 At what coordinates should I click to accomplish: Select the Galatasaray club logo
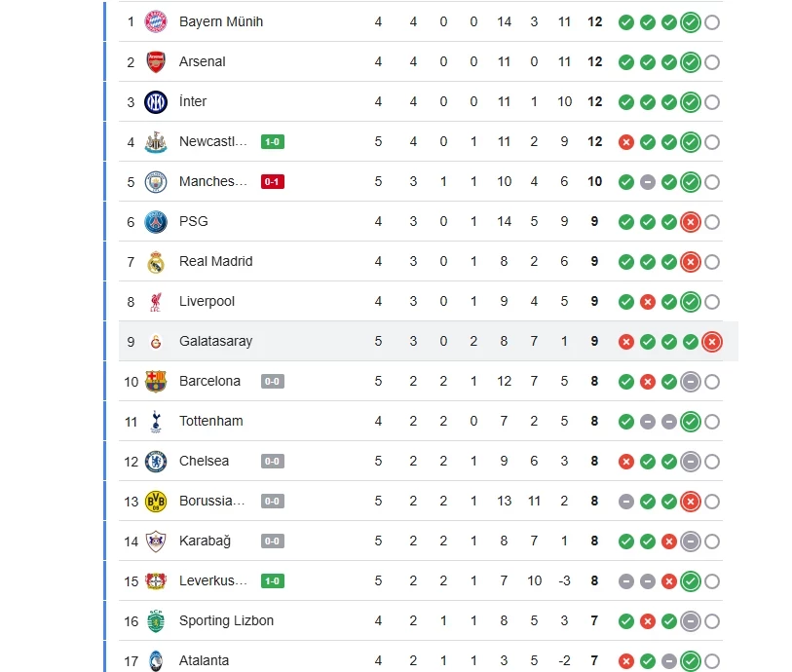click(x=156, y=342)
